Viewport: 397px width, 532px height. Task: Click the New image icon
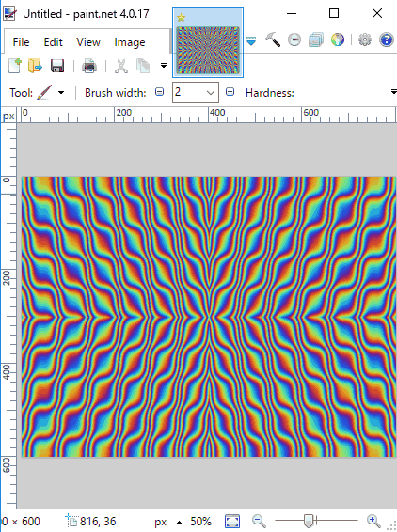[x=15, y=66]
